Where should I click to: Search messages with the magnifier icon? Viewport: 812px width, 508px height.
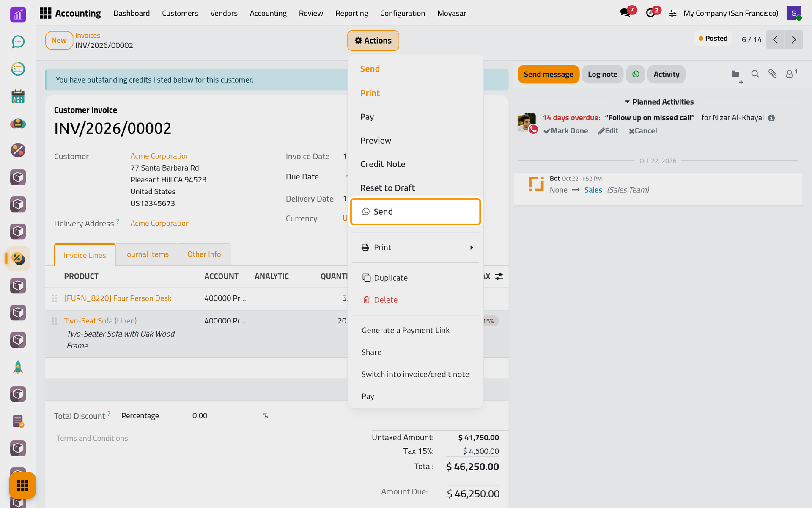(x=755, y=74)
